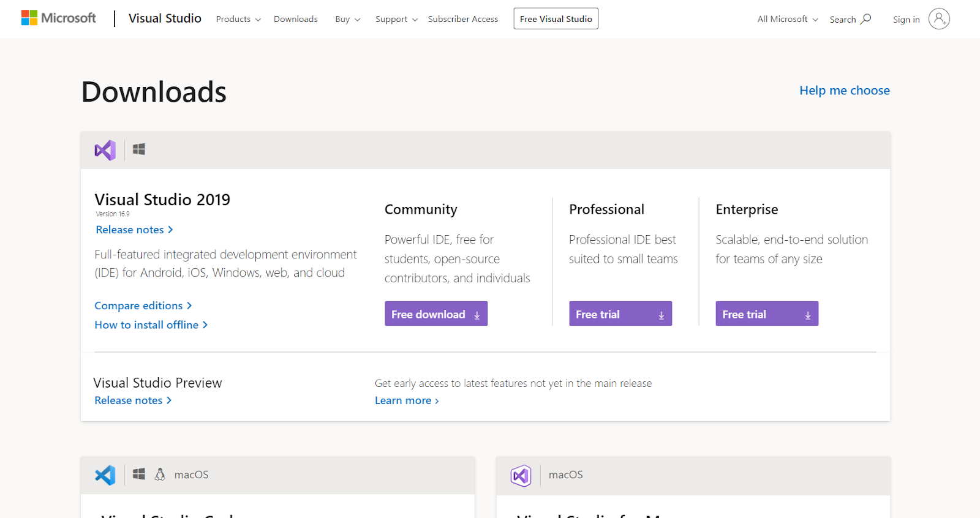Screen dimensions: 980x518
Task: Download Community with Free download button
Action: click(x=436, y=313)
